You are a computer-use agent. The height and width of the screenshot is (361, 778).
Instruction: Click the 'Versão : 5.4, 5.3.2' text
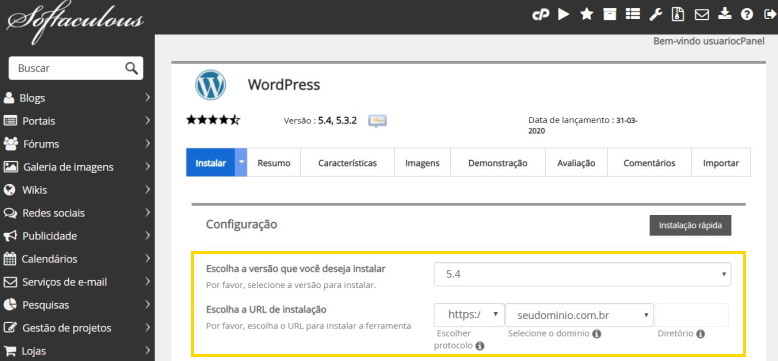[320, 120]
